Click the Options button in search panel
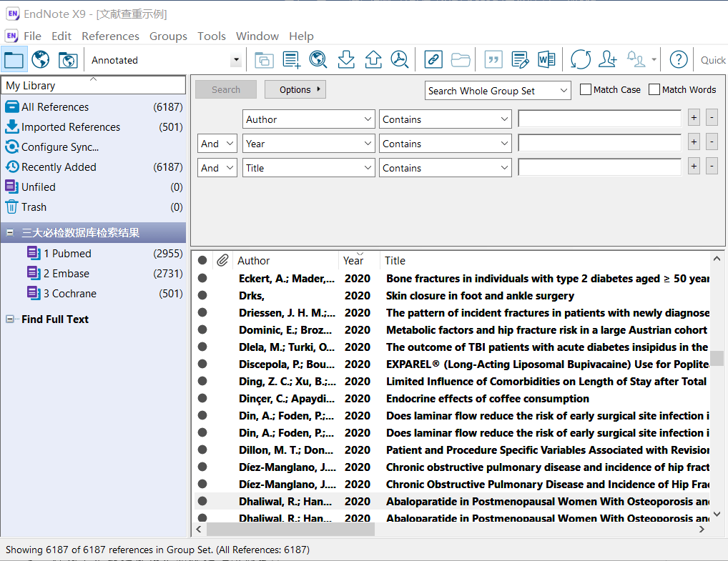This screenshot has height=561, width=728. (x=295, y=90)
